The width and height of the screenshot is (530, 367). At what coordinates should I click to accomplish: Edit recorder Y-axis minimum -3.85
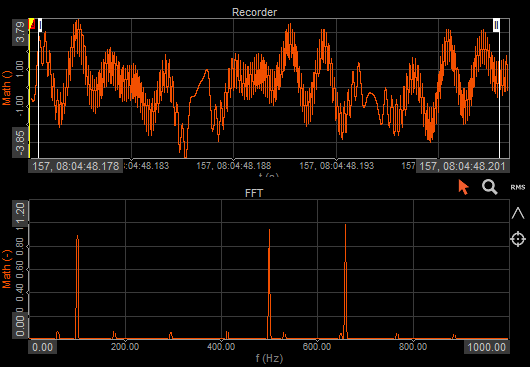point(20,143)
